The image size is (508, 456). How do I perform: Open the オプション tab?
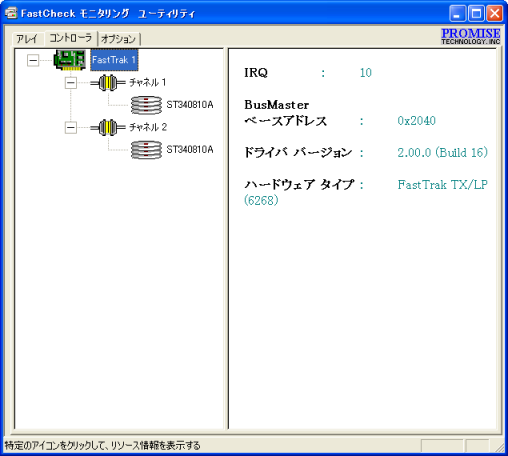tap(118, 39)
